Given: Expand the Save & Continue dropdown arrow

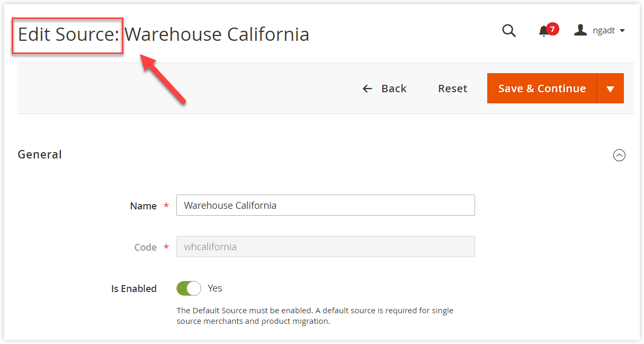Looking at the screenshot, I should click(610, 88).
